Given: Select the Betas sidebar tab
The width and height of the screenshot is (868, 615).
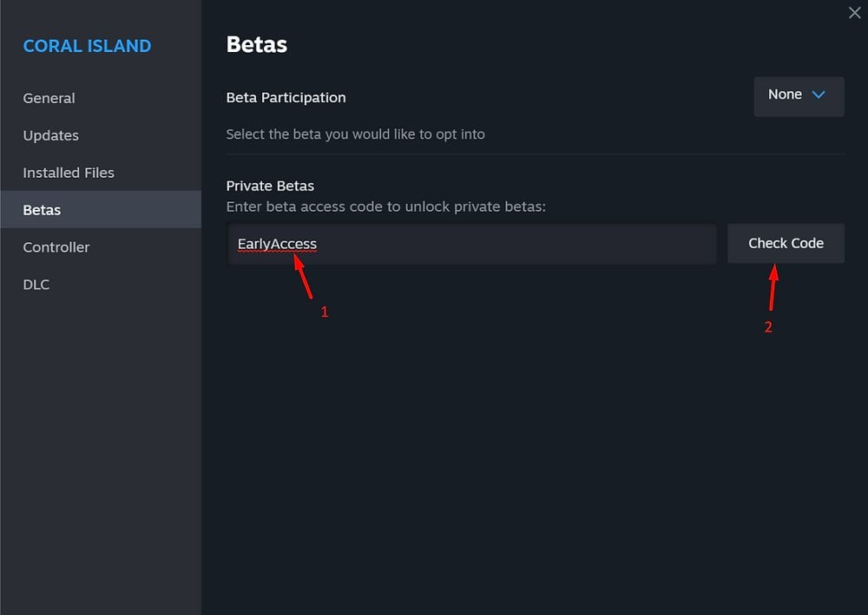Looking at the screenshot, I should tap(42, 210).
